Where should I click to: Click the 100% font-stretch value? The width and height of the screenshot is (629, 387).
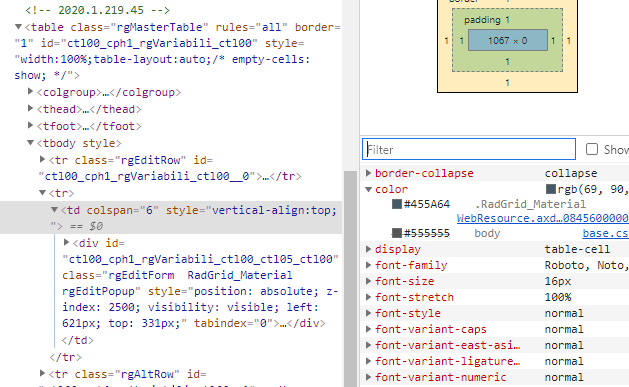[558, 298]
